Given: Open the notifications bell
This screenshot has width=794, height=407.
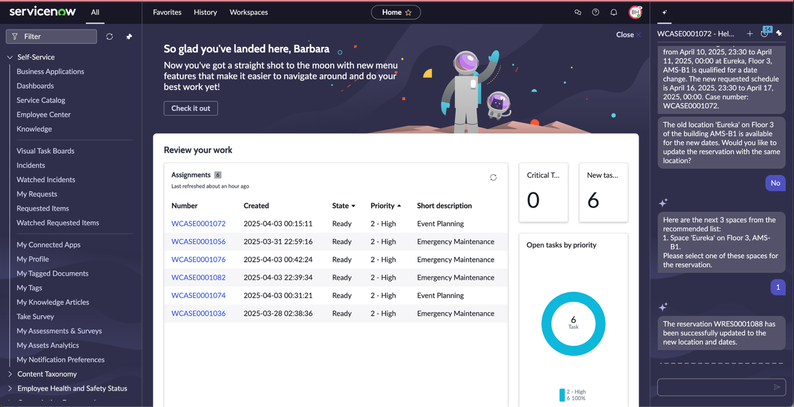Looking at the screenshot, I should click(614, 12).
